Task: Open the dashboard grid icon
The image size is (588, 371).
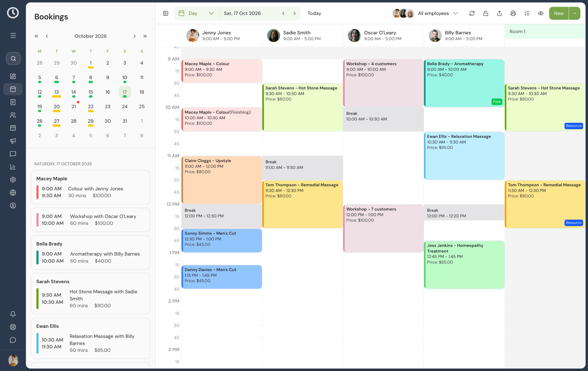Action: [x=13, y=76]
